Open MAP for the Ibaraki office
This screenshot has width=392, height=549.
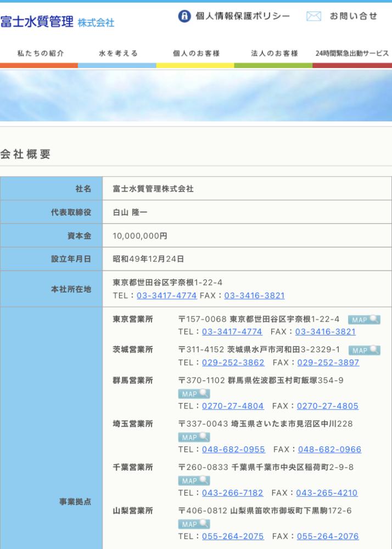(x=364, y=350)
